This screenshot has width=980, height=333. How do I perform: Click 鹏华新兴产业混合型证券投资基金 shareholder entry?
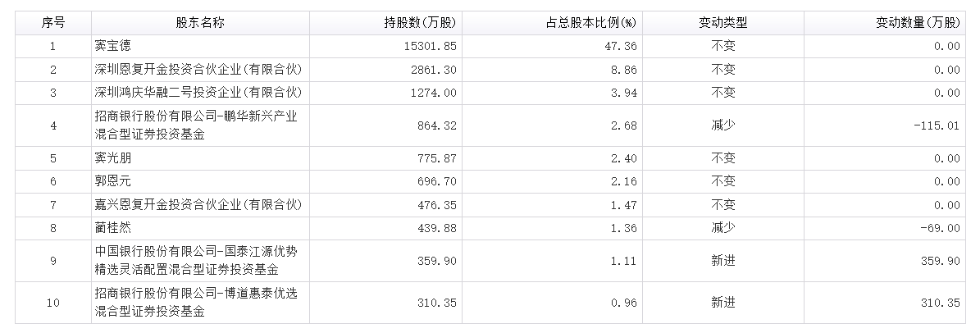(x=196, y=125)
